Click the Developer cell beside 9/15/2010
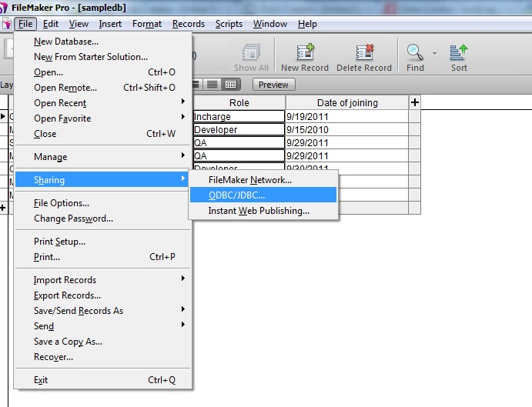The image size is (532, 407). coord(239,129)
